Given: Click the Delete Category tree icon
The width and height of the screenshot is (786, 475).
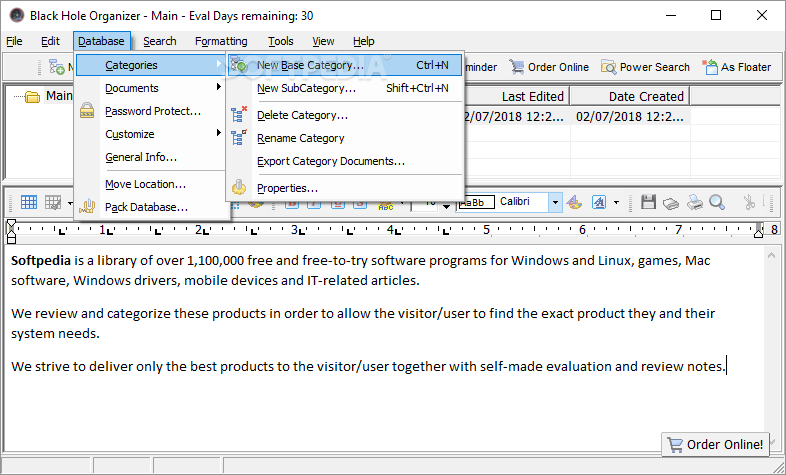Looking at the screenshot, I should tap(239, 115).
